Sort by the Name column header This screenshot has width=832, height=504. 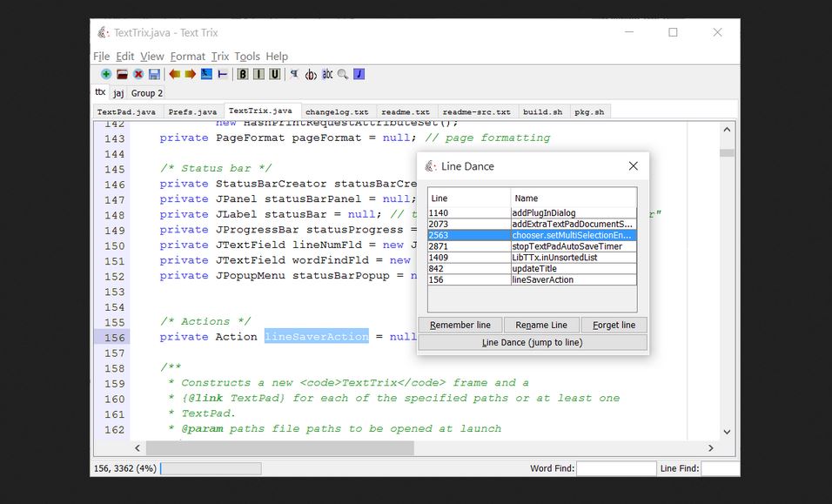(x=574, y=198)
